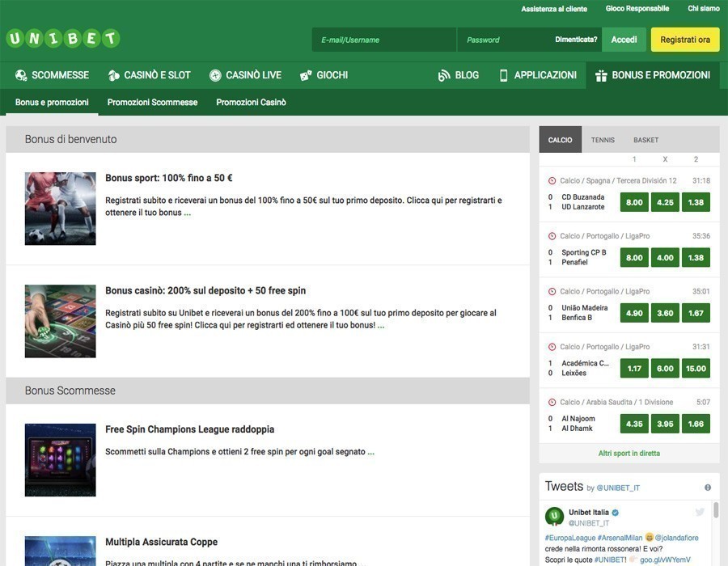728x566 pixels.
Task: Open the Applicazioni page
Action: [538, 75]
